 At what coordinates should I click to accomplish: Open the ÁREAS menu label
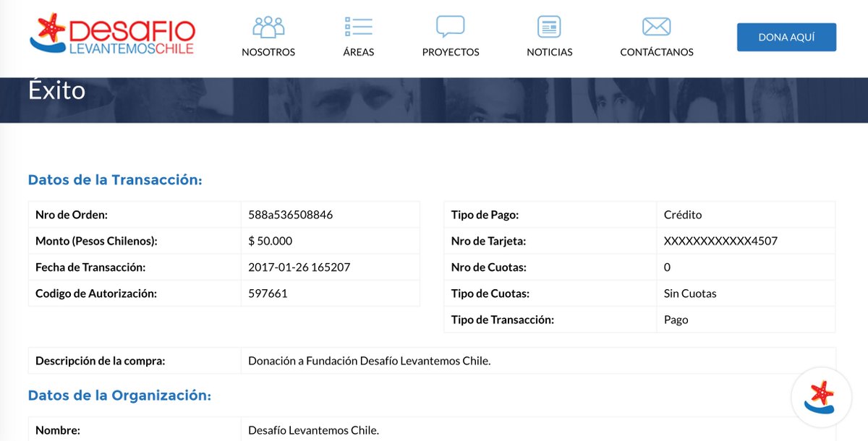click(x=359, y=52)
